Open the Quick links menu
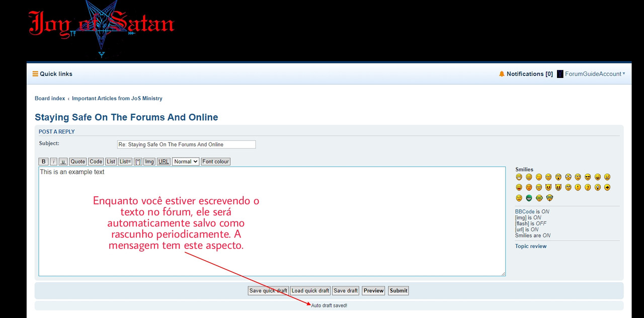This screenshot has width=644, height=318. tap(52, 74)
